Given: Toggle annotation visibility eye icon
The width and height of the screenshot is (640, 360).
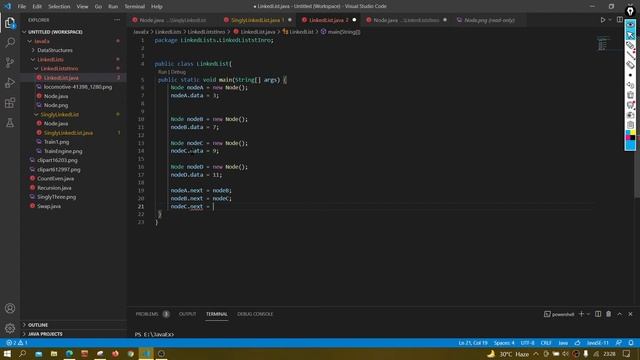Looking at the screenshot, I should (630, 25).
